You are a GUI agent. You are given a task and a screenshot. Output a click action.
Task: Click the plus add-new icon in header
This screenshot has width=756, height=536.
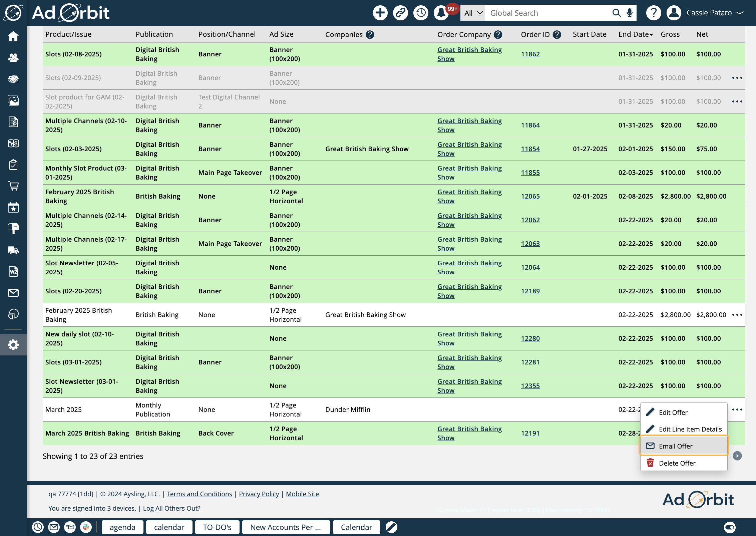380,13
